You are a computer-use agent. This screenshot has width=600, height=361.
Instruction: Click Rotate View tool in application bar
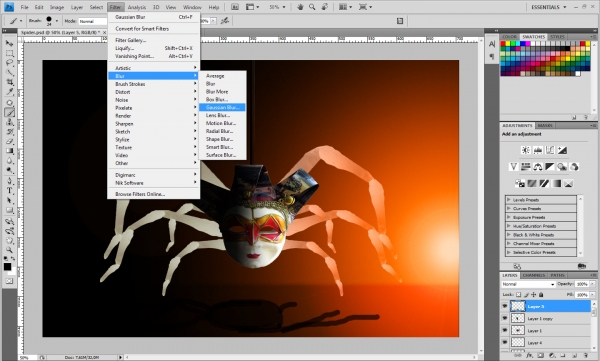pos(324,7)
